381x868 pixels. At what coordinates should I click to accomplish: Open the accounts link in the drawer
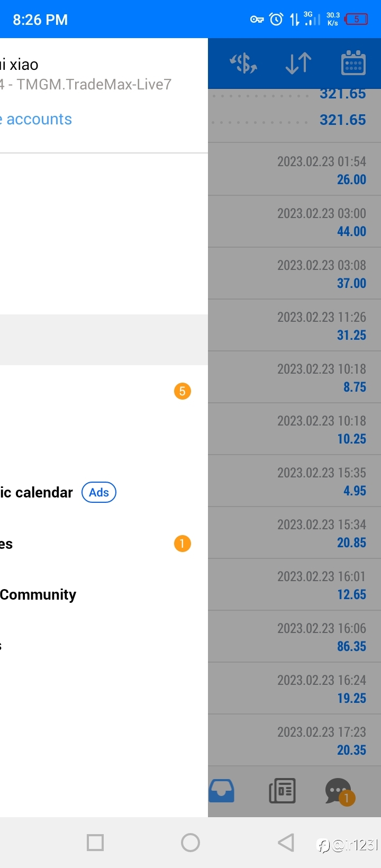click(36, 119)
